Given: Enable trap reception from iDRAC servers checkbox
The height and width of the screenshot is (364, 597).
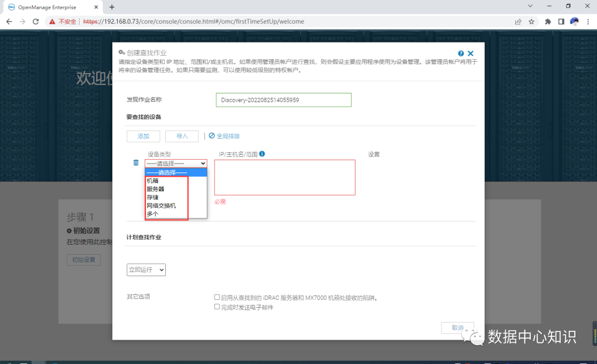Looking at the screenshot, I should (217, 297).
